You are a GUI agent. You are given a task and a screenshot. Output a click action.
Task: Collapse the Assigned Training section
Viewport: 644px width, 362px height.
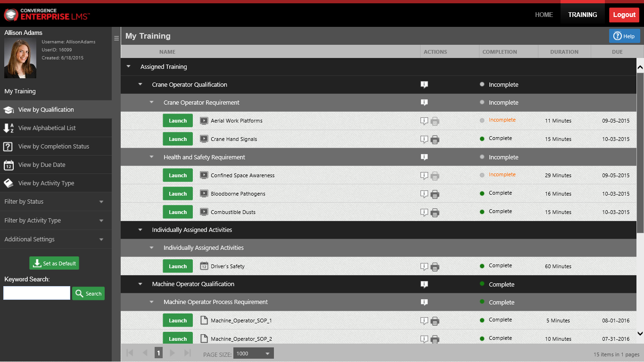[x=128, y=66]
